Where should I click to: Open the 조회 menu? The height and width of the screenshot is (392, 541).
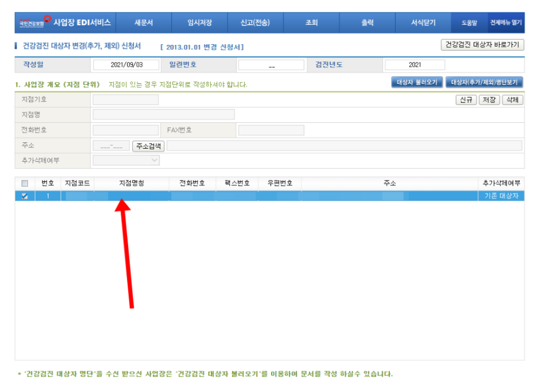coord(311,23)
